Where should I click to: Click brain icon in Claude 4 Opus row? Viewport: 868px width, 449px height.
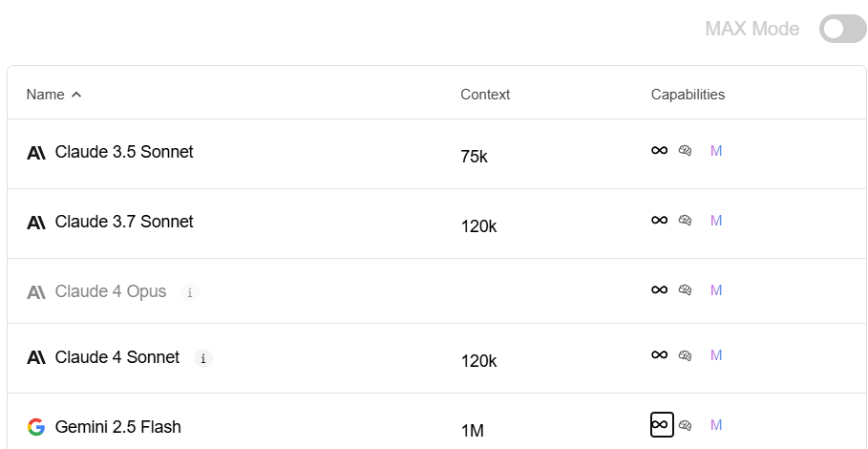click(686, 289)
